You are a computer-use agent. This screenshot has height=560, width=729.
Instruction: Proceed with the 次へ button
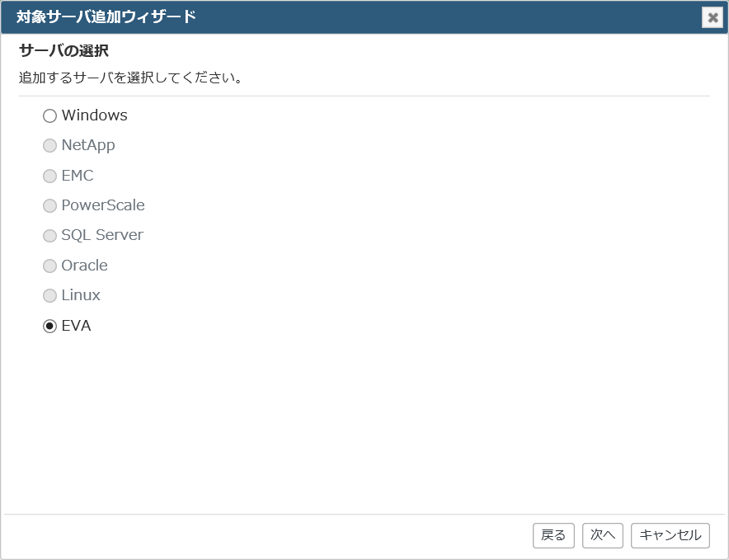(603, 535)
